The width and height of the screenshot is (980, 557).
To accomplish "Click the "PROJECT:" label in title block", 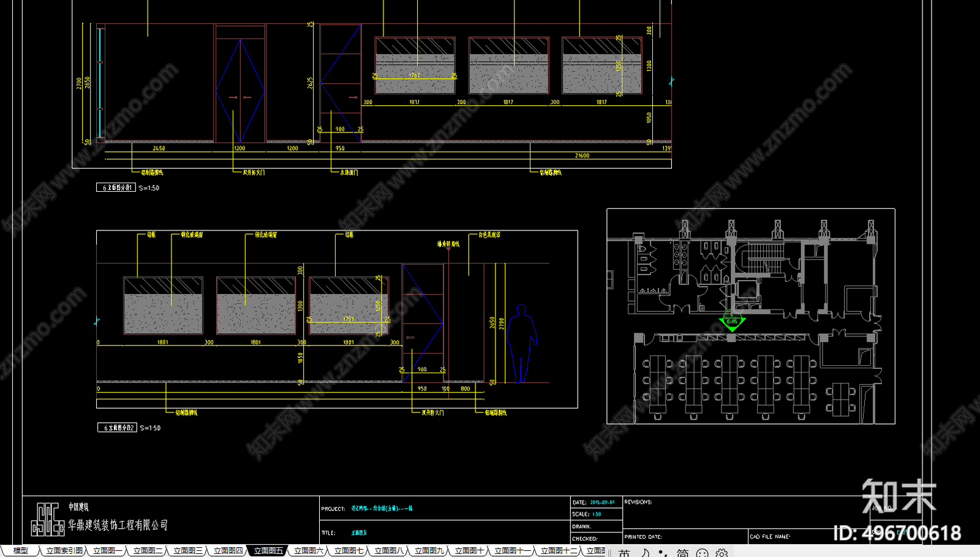I will 333,509.
